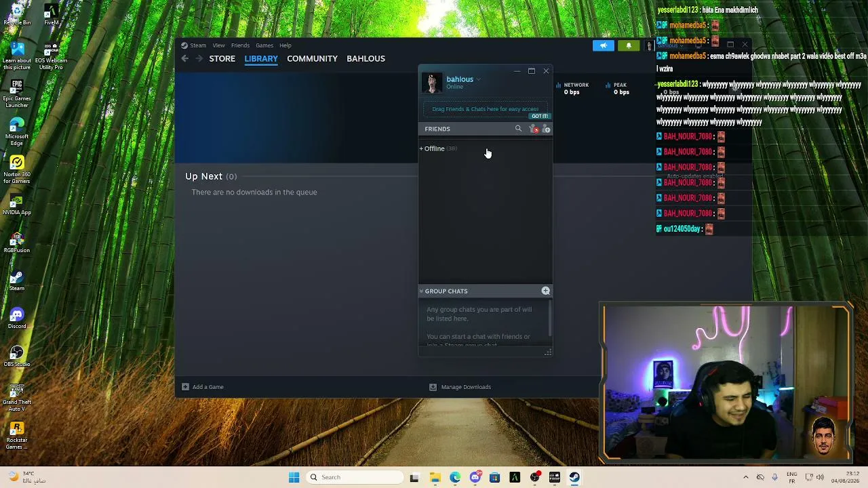The image size is (868, 488).
Task: Open the Help menu
Action: [285, 45]
